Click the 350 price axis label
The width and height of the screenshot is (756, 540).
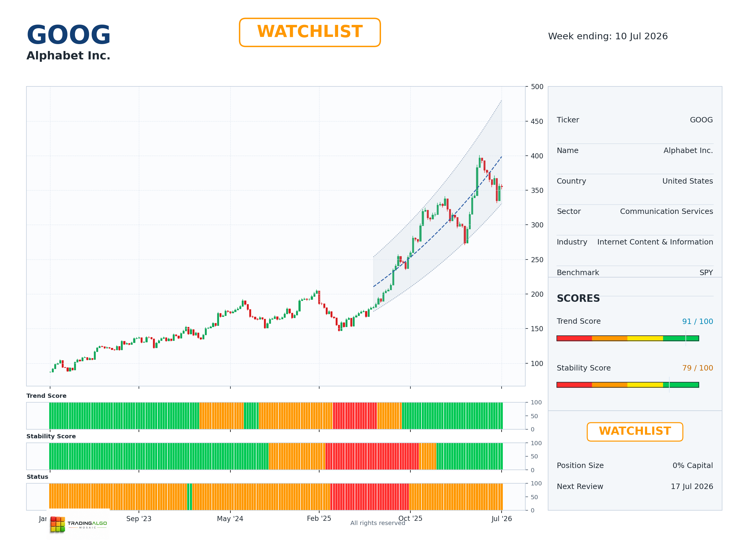click(537, 190)
